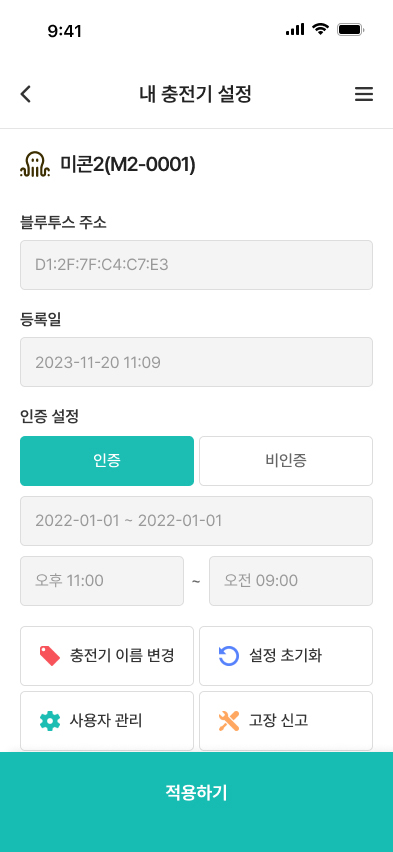Click the orange wrench tools icon
This screenshot has height=852, width=393.
pyautogui.click(x=228, y=721)
